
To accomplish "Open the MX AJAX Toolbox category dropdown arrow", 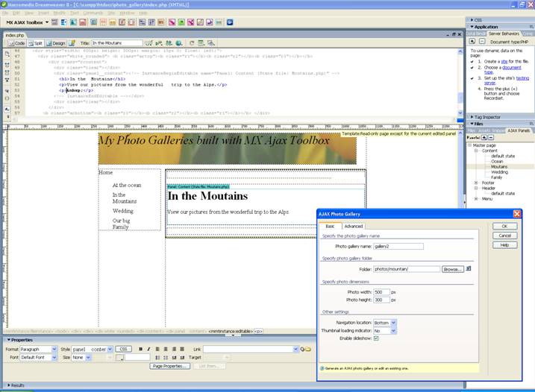I will (47, 22).
